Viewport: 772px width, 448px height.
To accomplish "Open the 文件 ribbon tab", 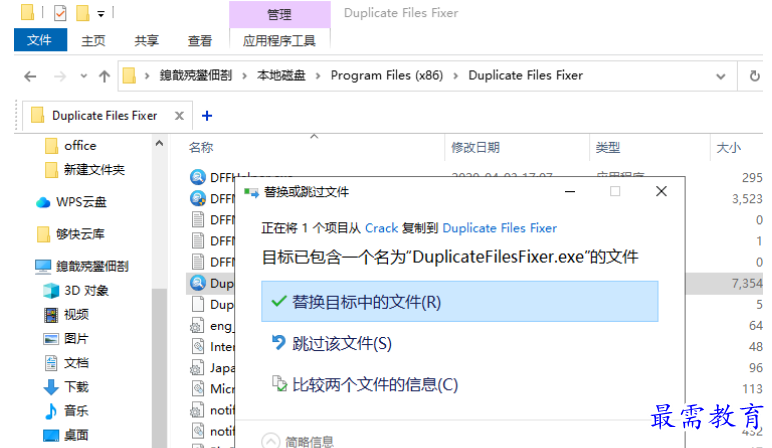I will pos(40,40).
